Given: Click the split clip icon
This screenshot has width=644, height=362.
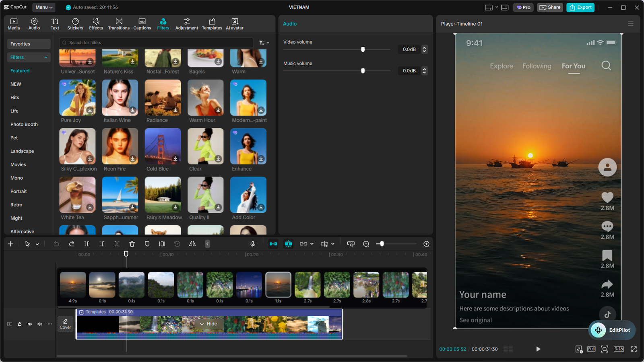Looking at the screenshot, I should (x=87, y=244).
